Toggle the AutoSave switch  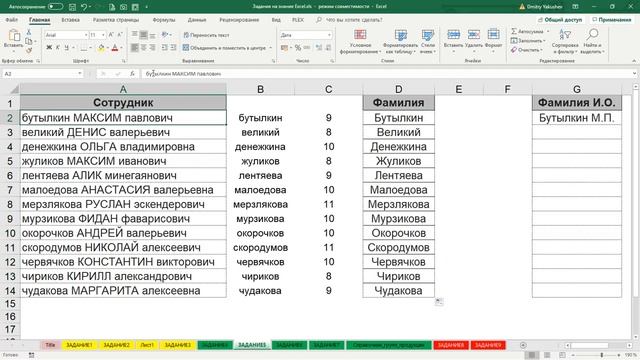55,7
